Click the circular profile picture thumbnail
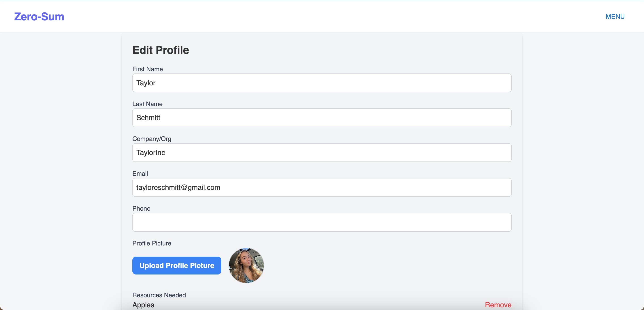This screenshot has height=310, width=644. 246,265
